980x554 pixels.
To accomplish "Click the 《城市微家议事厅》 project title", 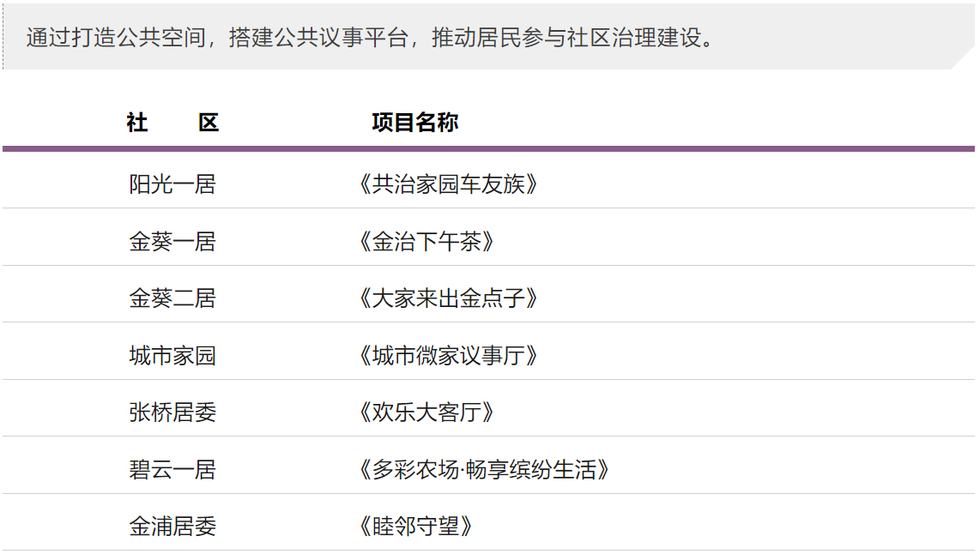I will (448, 355).
